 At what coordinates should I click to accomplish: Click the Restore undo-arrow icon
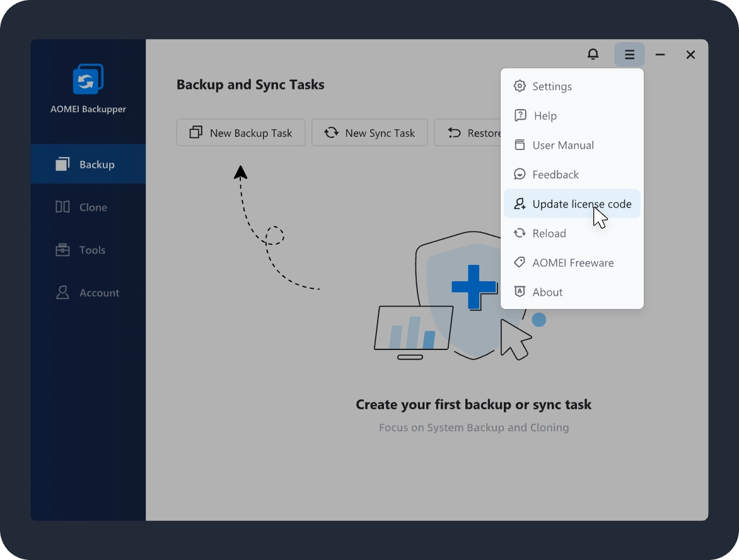[454, 132]
